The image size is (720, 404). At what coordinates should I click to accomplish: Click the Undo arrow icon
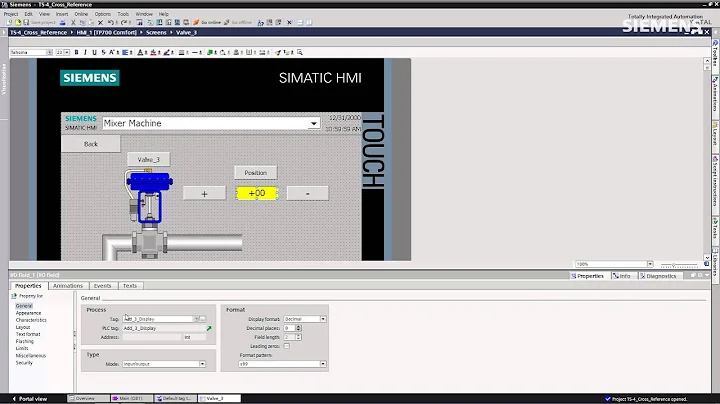[x=111, y=22]
